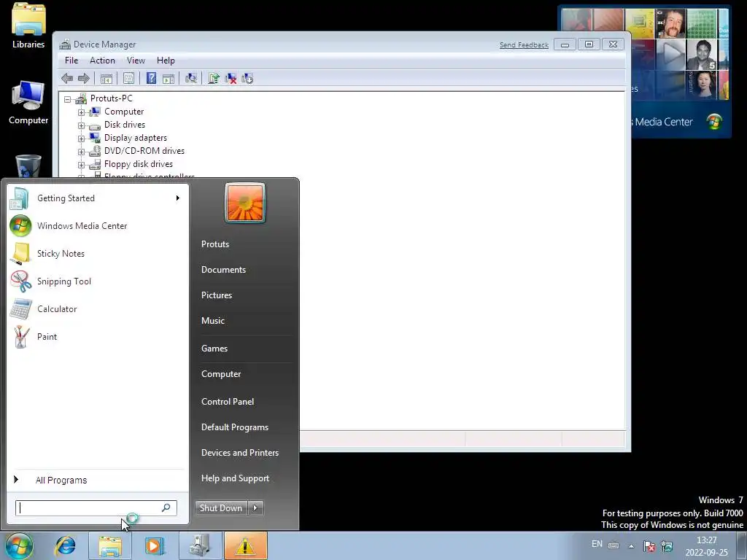Click the Forward arrow in Device Manager toolbar
Screen dimensions: 747x560
pyautogui.click(x=84, y=78)
